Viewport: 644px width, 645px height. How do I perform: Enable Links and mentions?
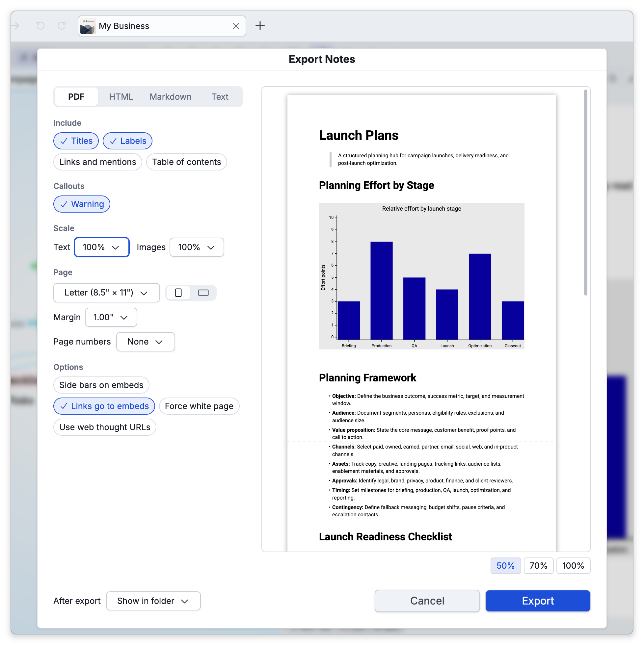[97, 162]
